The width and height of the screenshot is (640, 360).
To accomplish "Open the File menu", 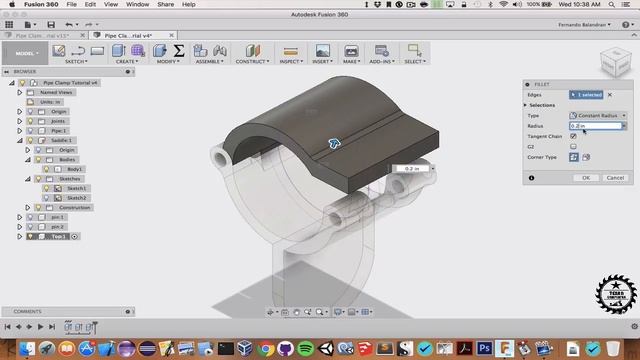I will 71,4.
